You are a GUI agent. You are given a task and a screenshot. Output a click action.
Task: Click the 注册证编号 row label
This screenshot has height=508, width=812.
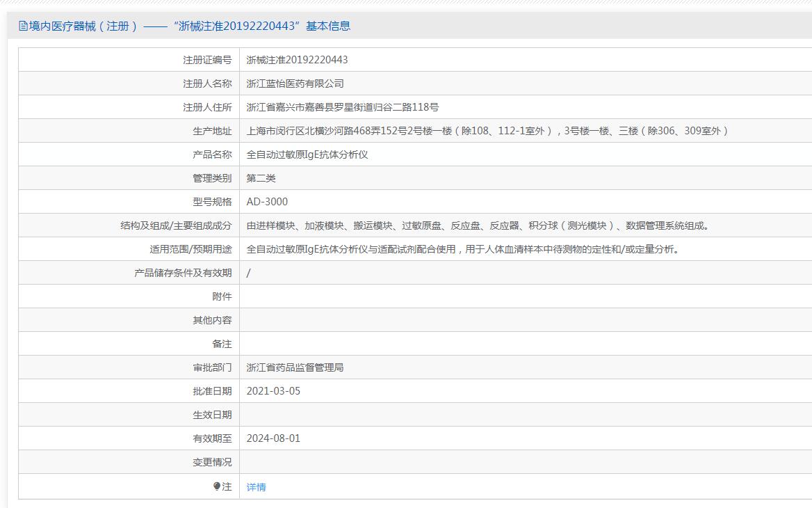tap(207, 60)
